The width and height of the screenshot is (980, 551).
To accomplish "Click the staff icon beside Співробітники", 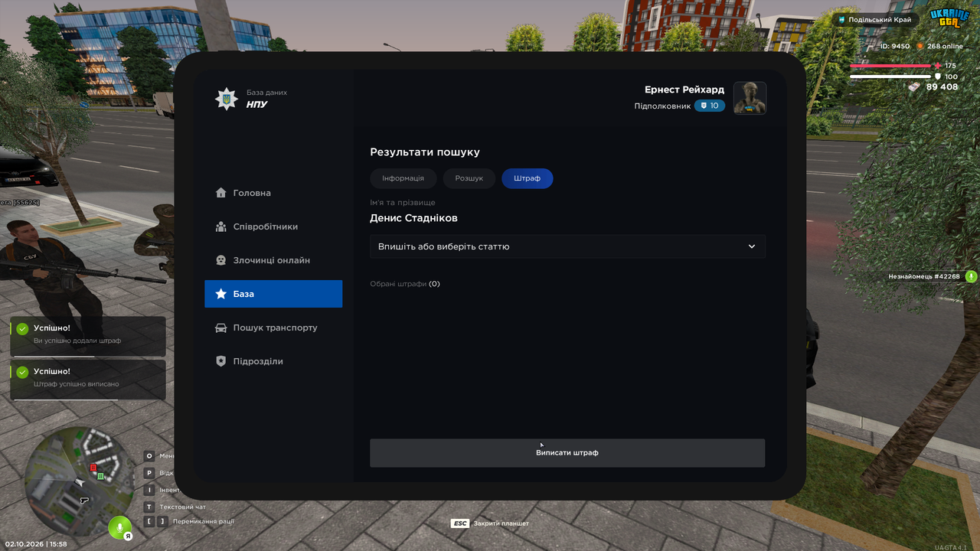I will tap(221, 227).
